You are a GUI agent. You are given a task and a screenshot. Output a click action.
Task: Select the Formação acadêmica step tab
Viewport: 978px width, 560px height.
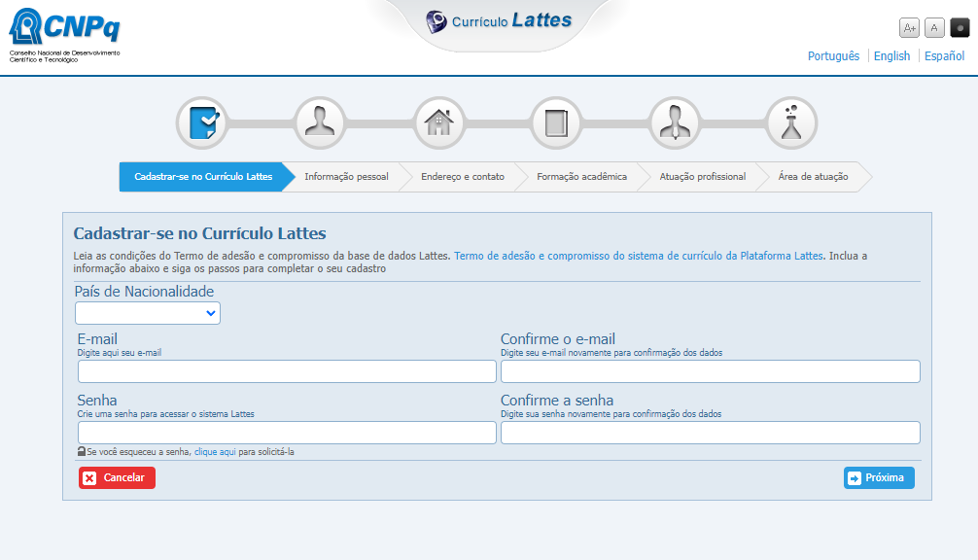(x=581, y=177)
